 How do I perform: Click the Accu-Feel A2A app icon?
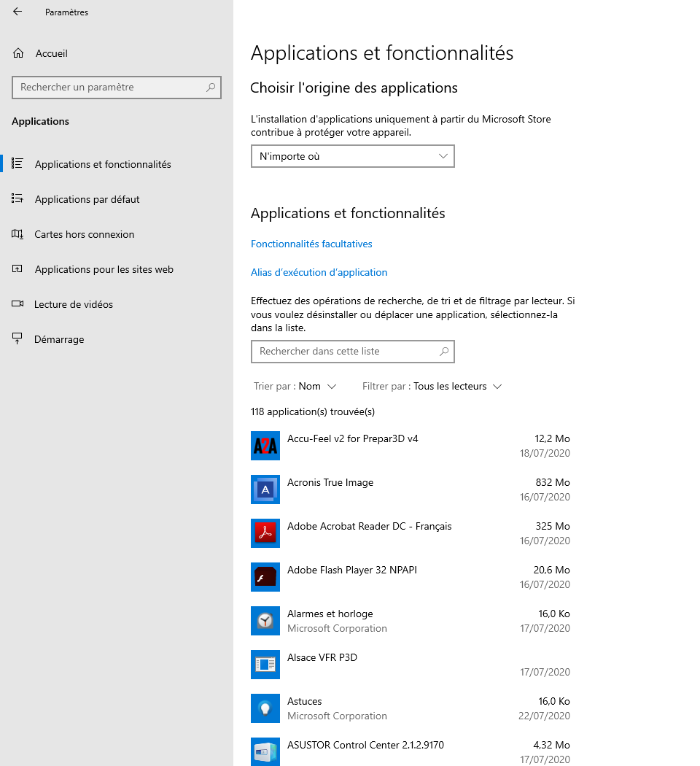pos(265,446)
